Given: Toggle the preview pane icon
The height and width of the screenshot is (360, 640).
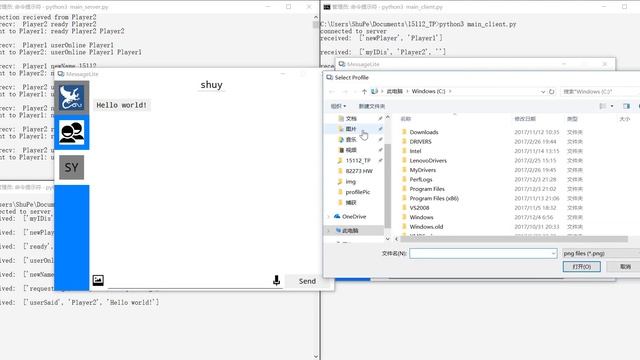Looking at the screenshot, I should 627,106.
